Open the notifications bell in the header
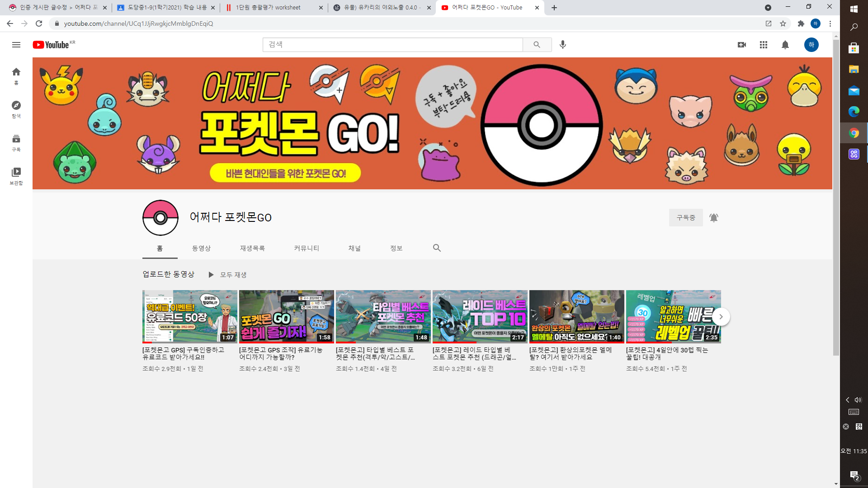 pos(785,45)
